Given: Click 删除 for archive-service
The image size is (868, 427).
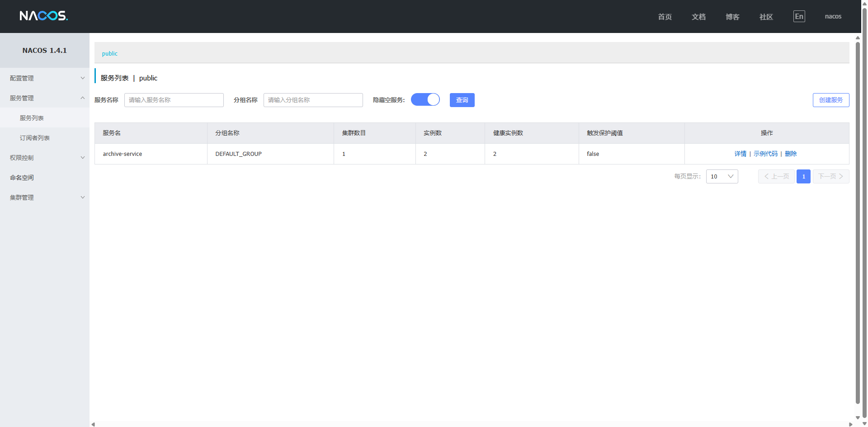Looking at the screenshot, I should (x=791, y=154).
